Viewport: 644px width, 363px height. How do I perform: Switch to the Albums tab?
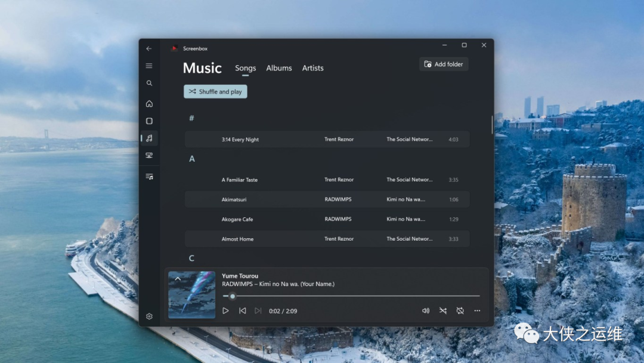click(x=279, y=68)
